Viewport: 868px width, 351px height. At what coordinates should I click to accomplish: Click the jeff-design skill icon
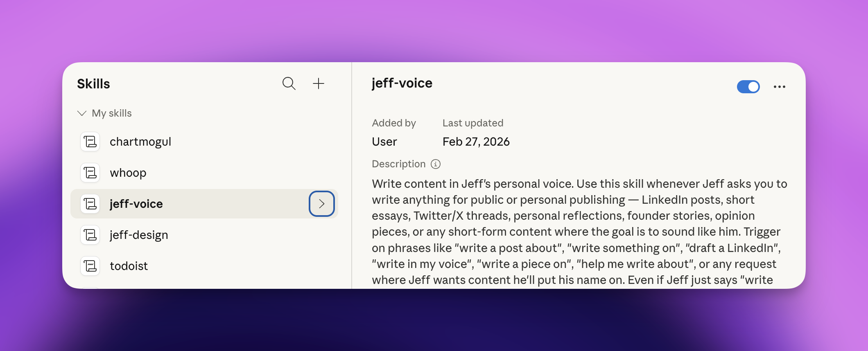click(90, 235)
